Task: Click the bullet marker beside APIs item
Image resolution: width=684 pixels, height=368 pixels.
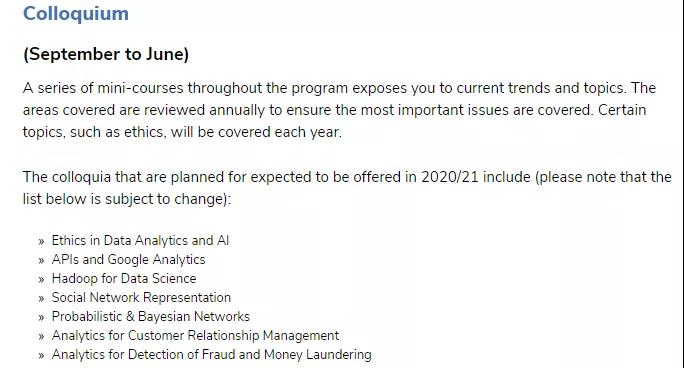Action: (x=41, y=261)
